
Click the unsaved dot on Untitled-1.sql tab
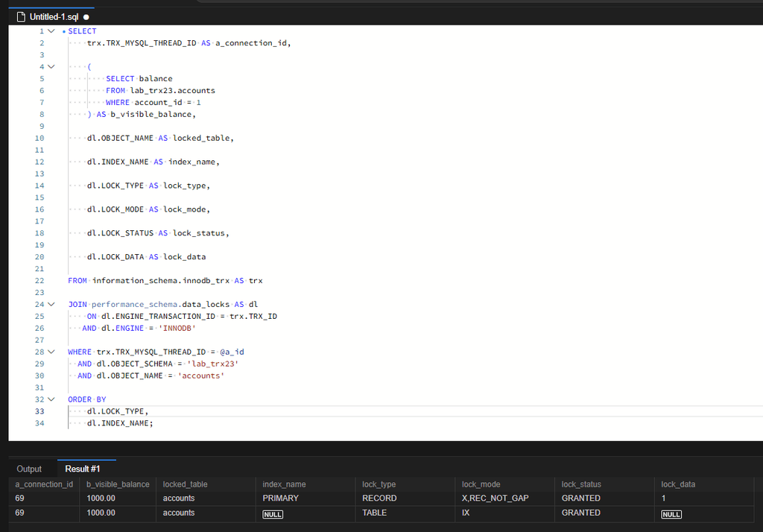[x=86, y=17]
